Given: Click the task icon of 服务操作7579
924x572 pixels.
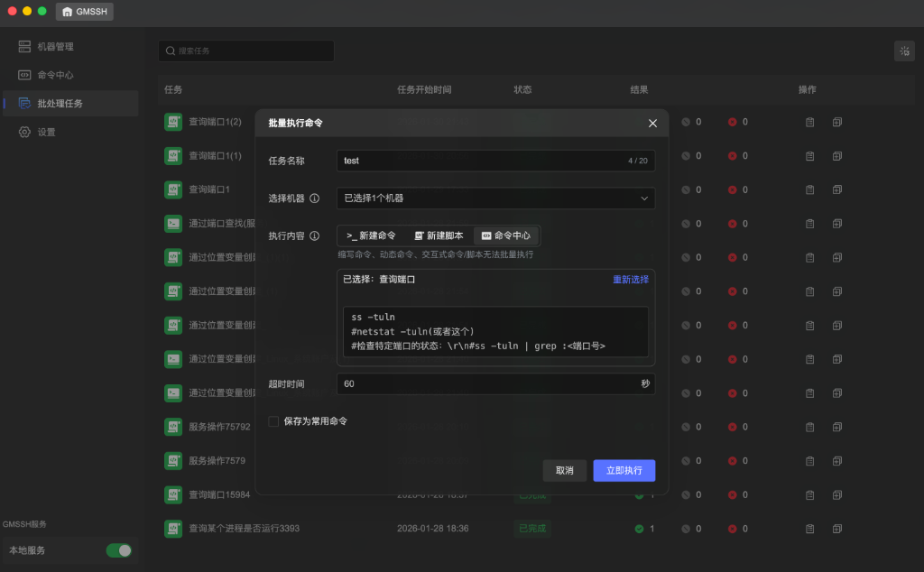Looking at the screenshot, I should click(x=173, y=461).
